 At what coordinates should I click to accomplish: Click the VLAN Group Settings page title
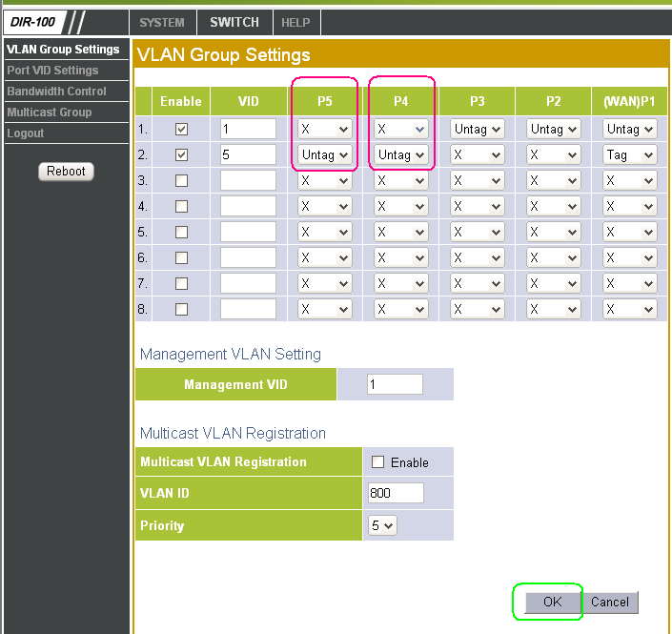click(223, 55)
